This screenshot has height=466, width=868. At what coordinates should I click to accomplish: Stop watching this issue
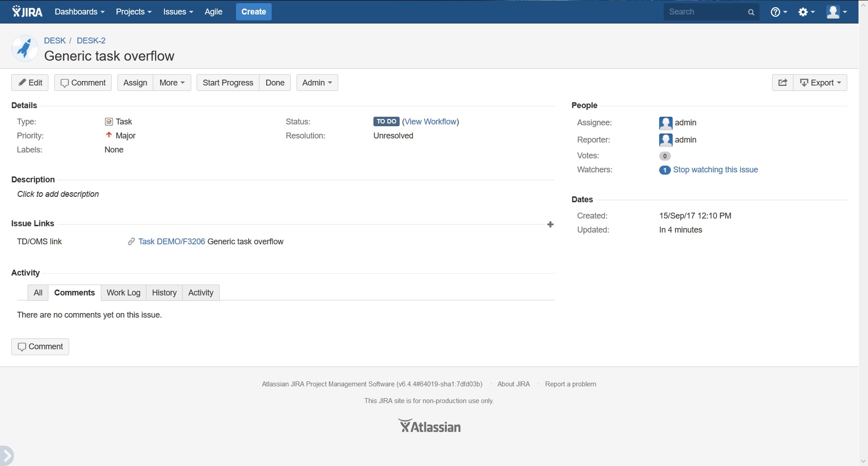click(715, 170)
